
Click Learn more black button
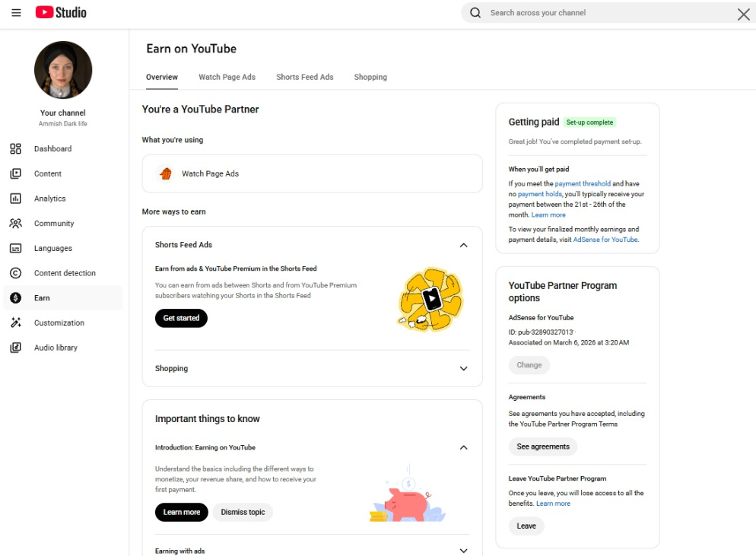pos(181,512)
